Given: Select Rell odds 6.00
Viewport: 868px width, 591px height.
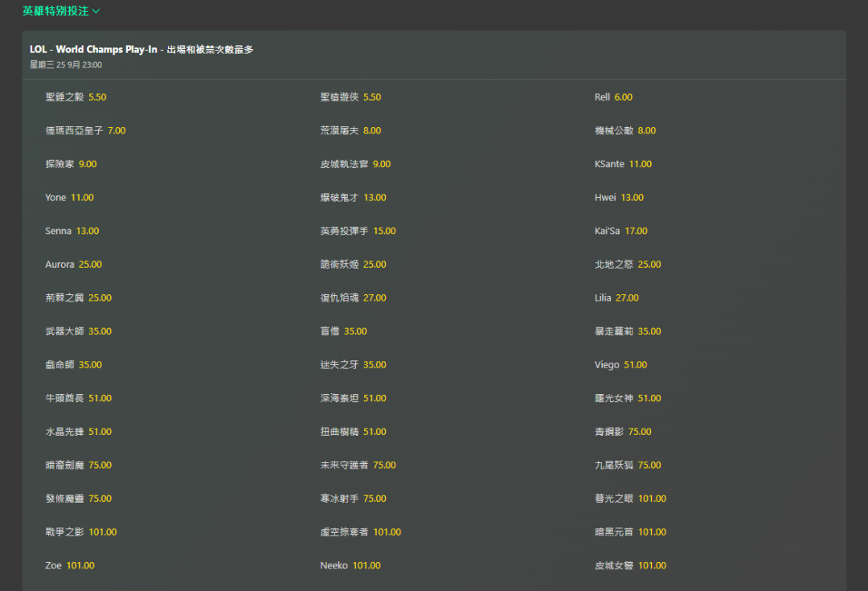Looking at the screenshot, I should coord(623,97).
